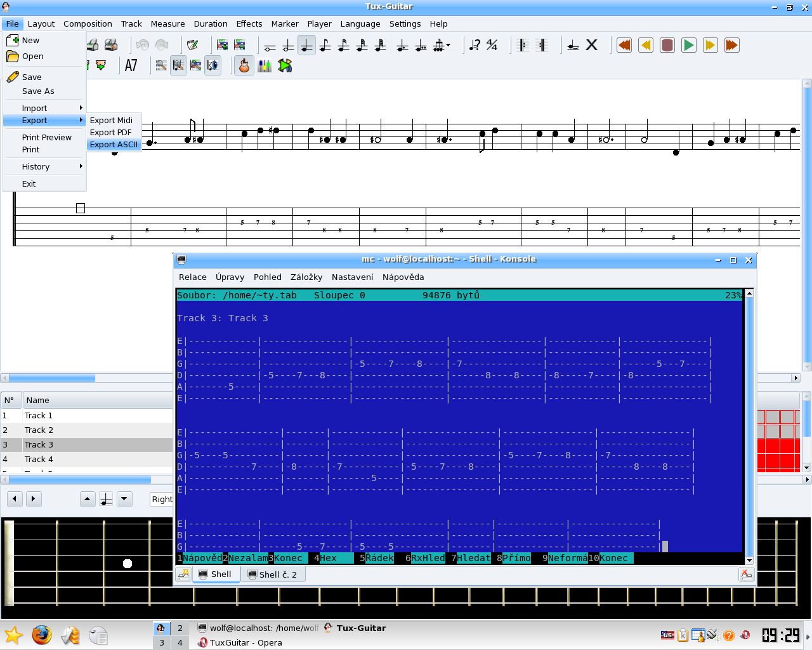The image size is (812, 650).
Task: Click the remove track icon
Action: pos(240,45)
